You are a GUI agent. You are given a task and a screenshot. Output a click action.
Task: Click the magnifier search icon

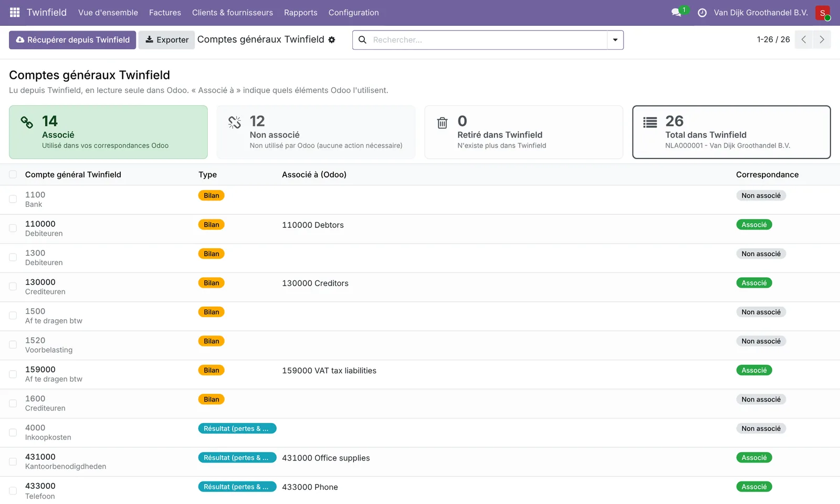coord(362,40)
